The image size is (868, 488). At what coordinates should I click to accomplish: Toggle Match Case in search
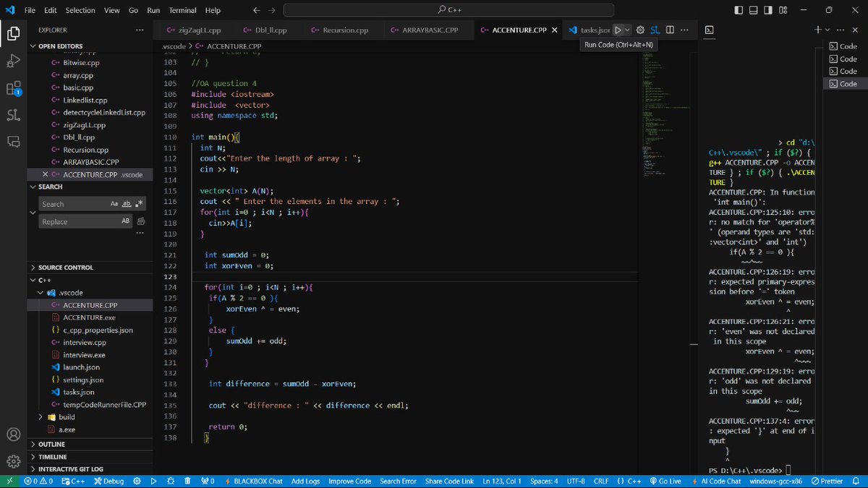[114, 204]
